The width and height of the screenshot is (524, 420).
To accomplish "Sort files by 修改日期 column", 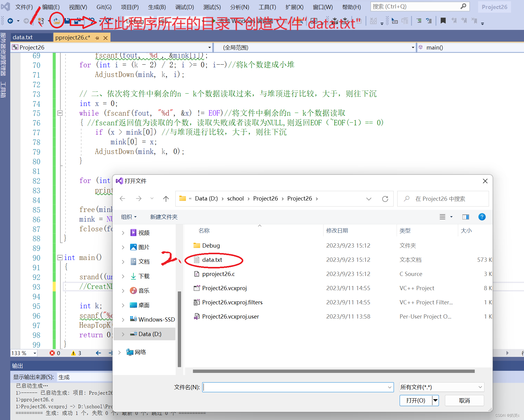I will [337, 230].
